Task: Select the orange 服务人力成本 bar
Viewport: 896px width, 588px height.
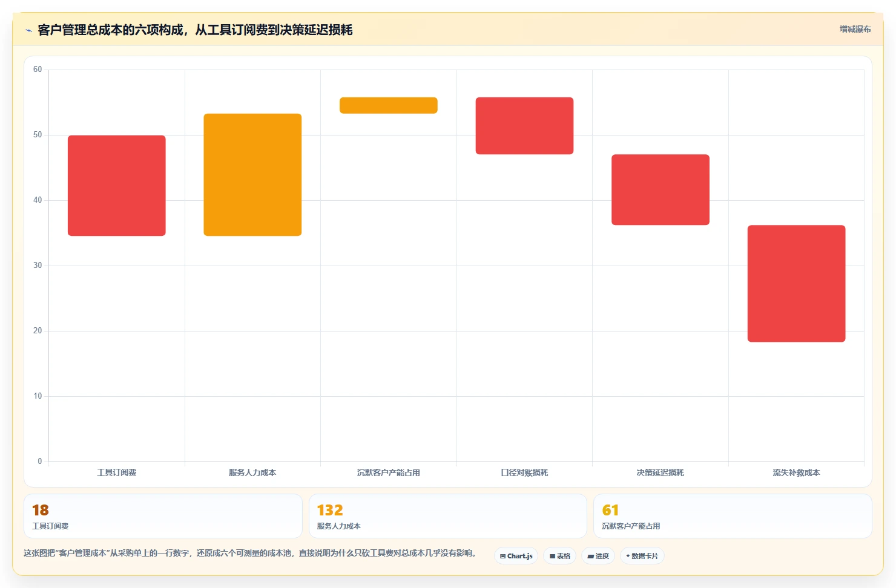Action: [252, 175]
